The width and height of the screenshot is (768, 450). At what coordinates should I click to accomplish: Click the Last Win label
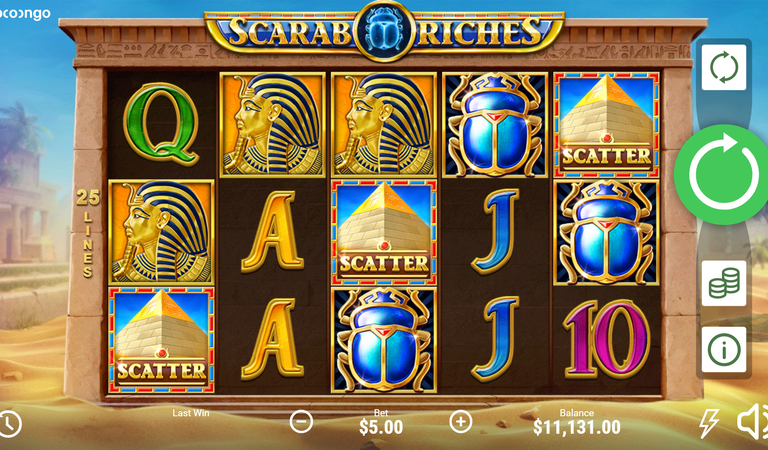[191, 413]
